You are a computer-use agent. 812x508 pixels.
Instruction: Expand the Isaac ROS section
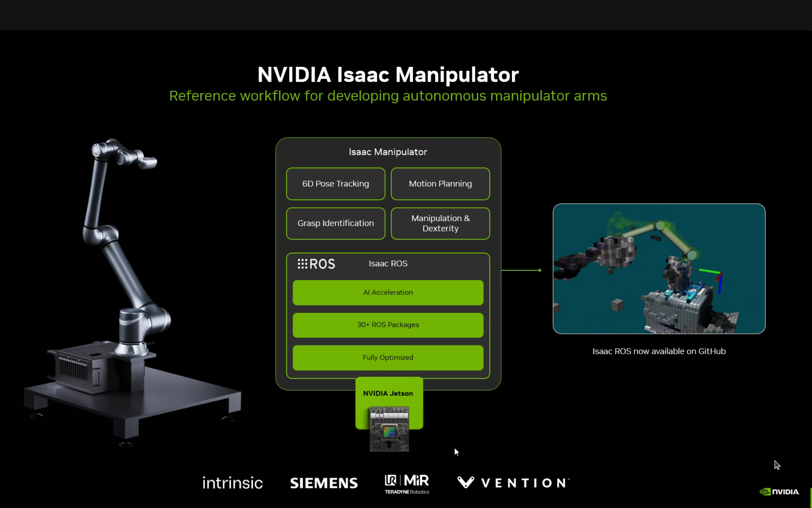tap(387, 264)
